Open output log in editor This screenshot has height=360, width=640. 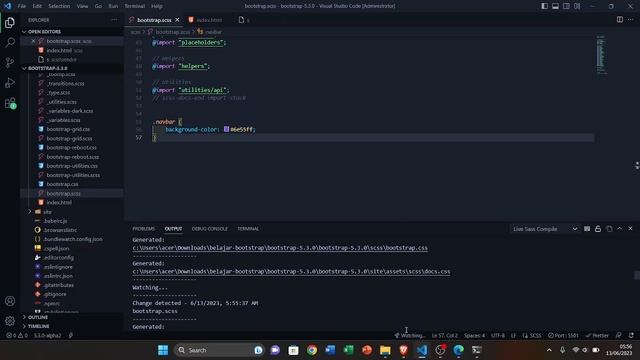pos(609,229)
